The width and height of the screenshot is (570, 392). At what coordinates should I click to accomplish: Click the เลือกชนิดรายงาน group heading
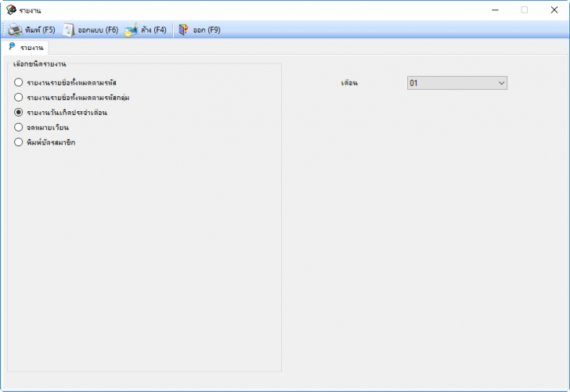[x=40, y=64]
